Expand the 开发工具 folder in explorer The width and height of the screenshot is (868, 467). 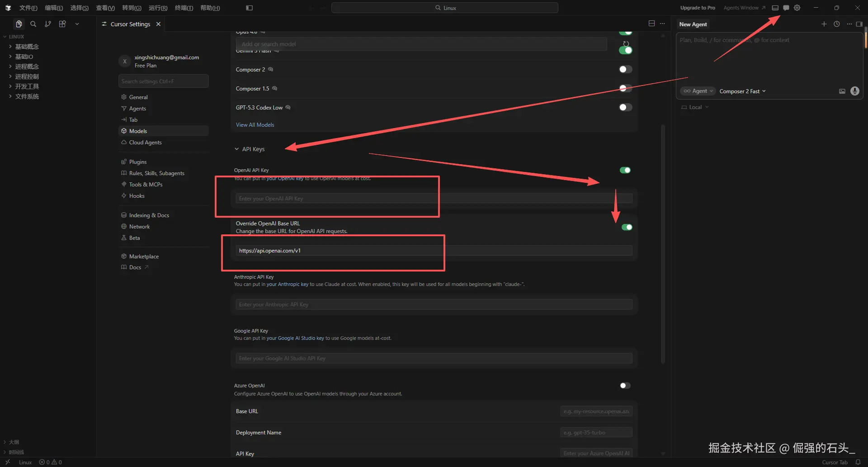pyautogui.click(x=27, y=86)
